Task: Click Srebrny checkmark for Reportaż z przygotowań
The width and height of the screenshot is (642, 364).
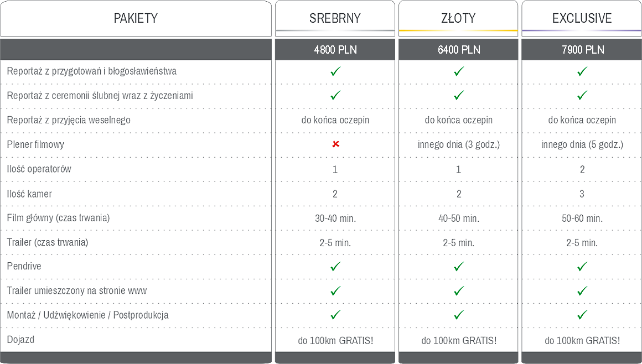Action: tap(335, 71)
